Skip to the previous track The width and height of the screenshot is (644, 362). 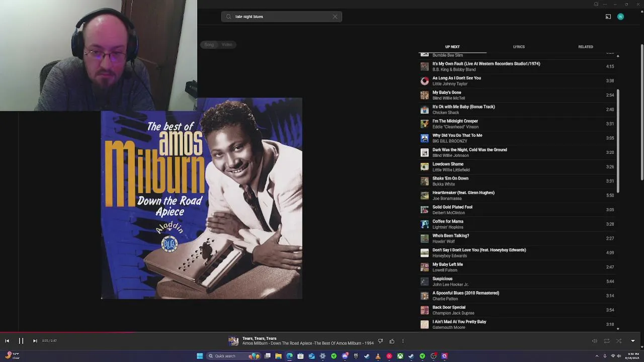pos(7,341)
